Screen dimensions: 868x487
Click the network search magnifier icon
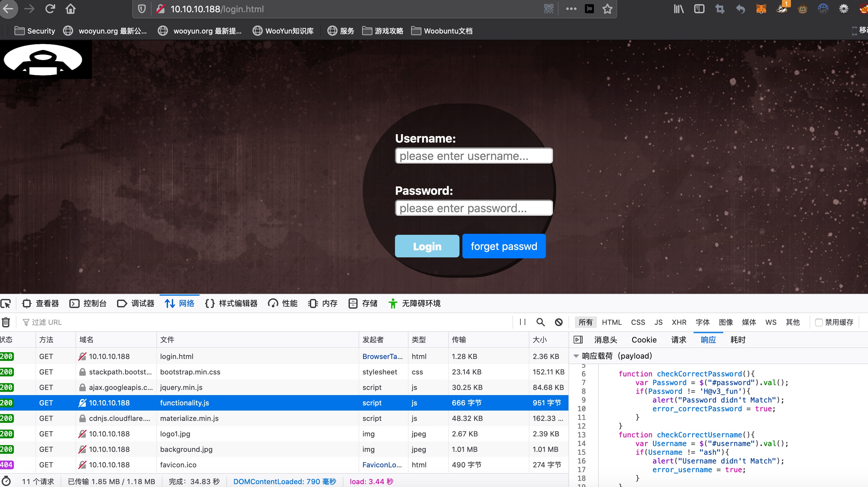click(540, 322)
